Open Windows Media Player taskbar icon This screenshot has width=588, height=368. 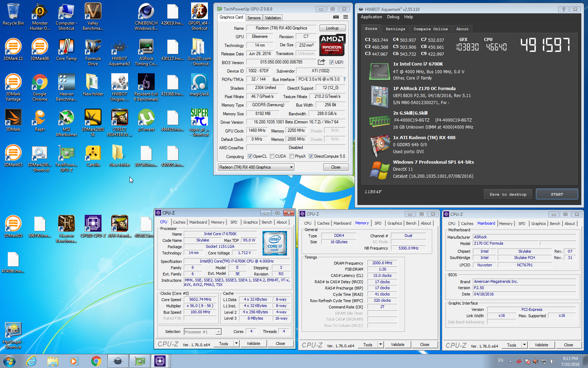(73, 361)
